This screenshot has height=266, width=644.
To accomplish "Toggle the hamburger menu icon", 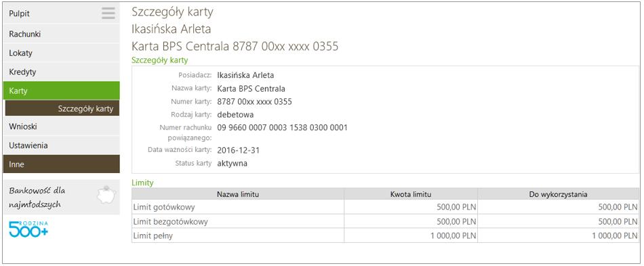I will 108,14.
